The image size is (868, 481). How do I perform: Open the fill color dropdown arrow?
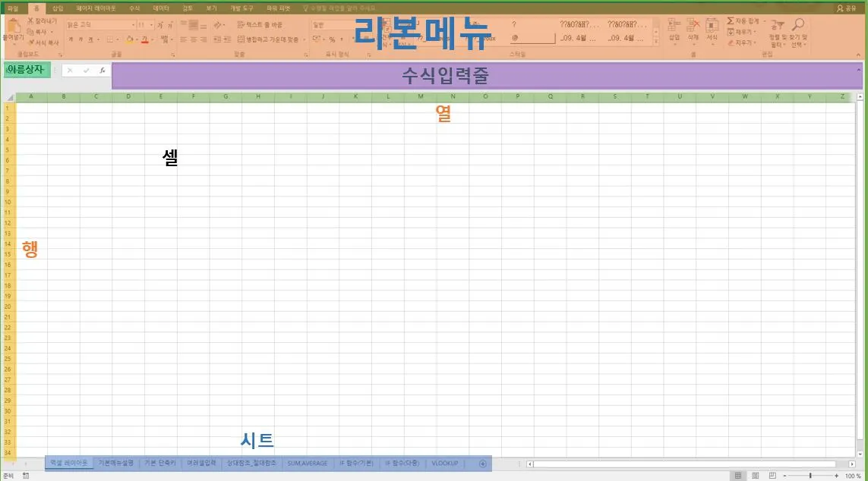pyautogui.click(x=136, y=39)
